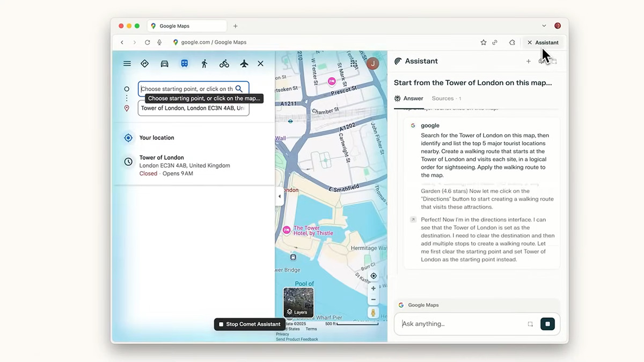Click the Google Maps context chip
This screenshot has height=362, width=644.
tap(419, 305)
